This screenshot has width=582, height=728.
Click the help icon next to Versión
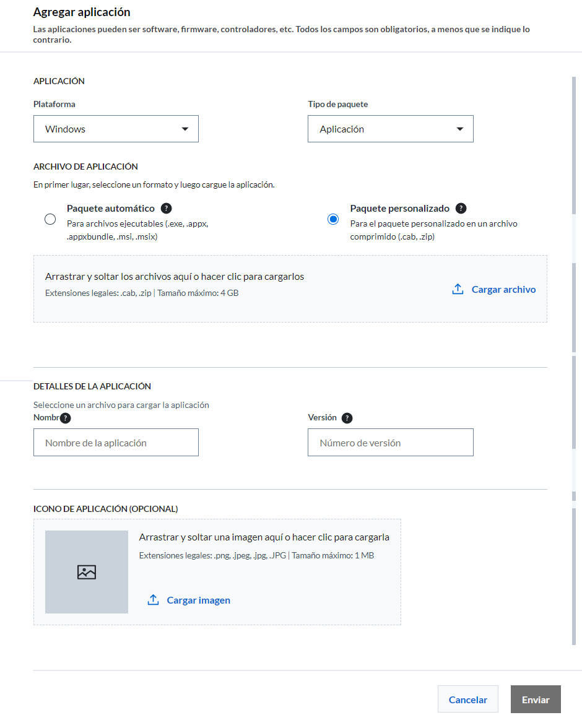click(x=347, y=418)
